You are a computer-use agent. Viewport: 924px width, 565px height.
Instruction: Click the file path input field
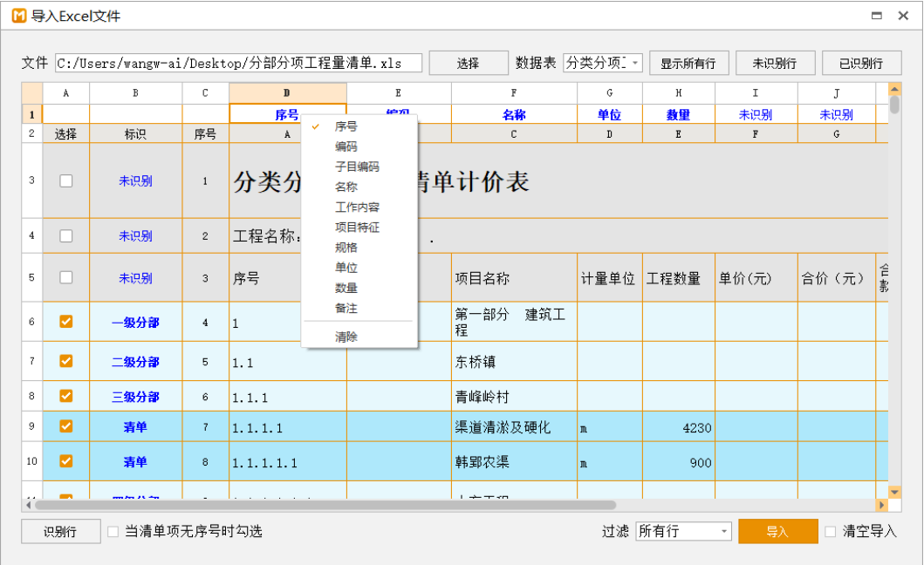[x=238, y=63]
